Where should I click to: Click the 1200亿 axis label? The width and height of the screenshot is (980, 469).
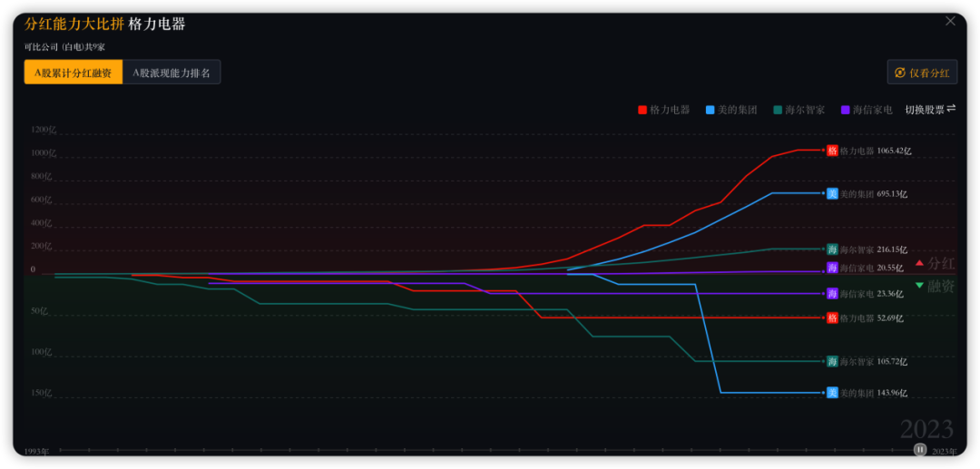(x=44, y=130)
